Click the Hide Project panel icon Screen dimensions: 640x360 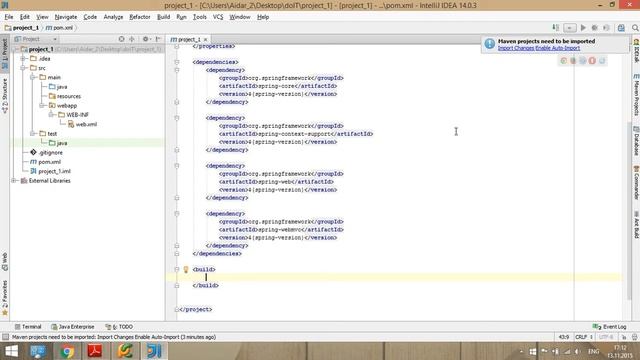[158, 39]
